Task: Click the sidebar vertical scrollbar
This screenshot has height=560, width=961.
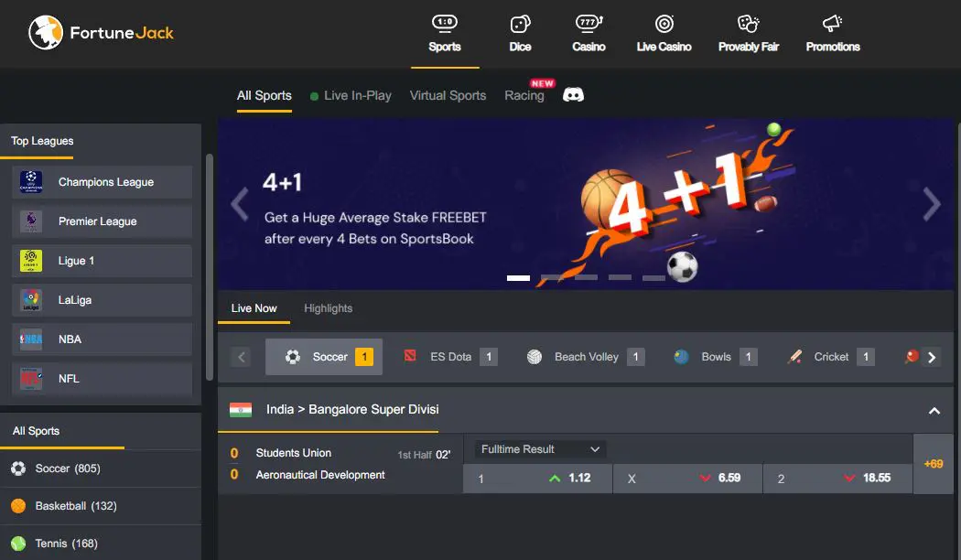Action: (209, 266)
